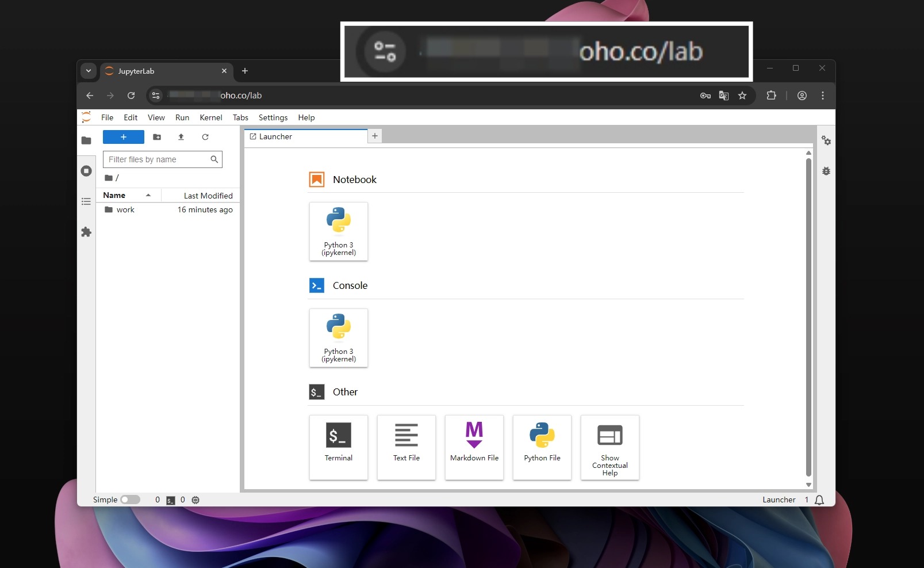Click the Upload Files arrow icon
Viewport: 924px width, 568px height.
181,137
